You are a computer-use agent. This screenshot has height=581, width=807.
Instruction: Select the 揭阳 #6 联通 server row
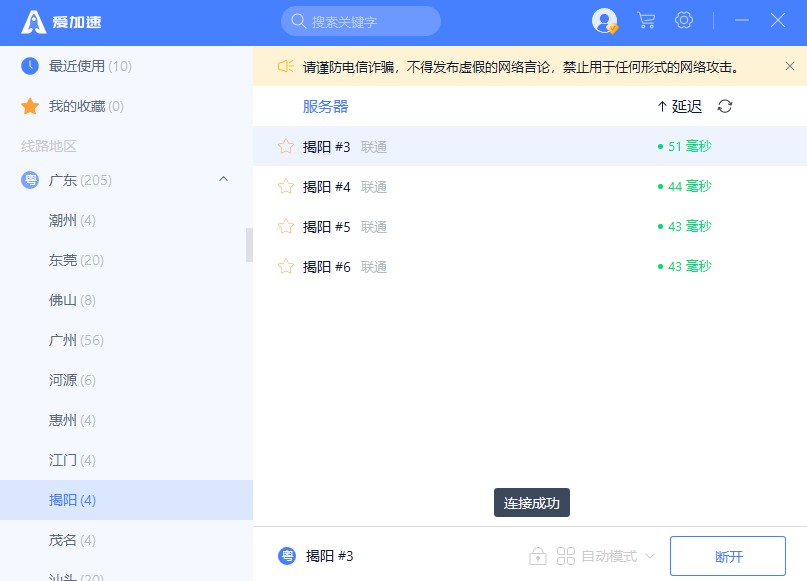click(530, 267)
